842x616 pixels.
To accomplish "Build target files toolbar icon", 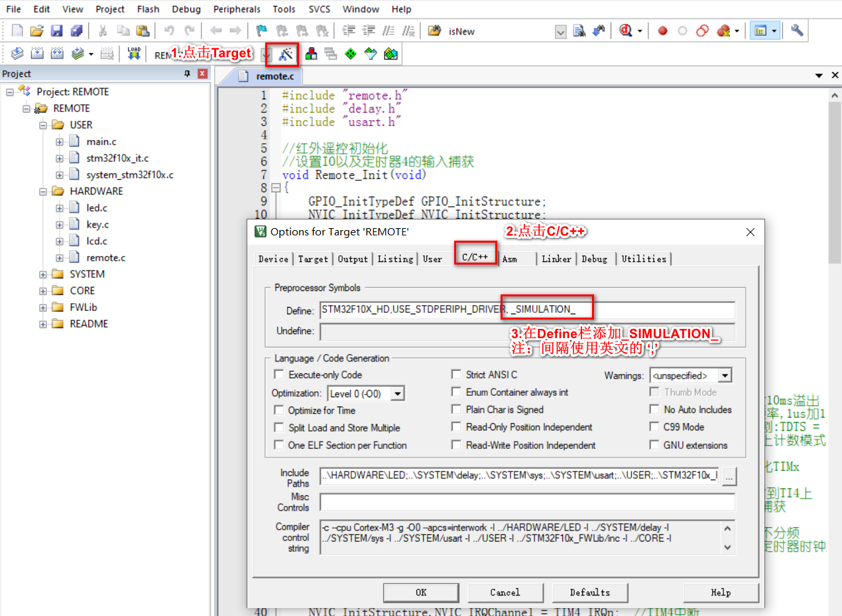I will click(37, 54).
